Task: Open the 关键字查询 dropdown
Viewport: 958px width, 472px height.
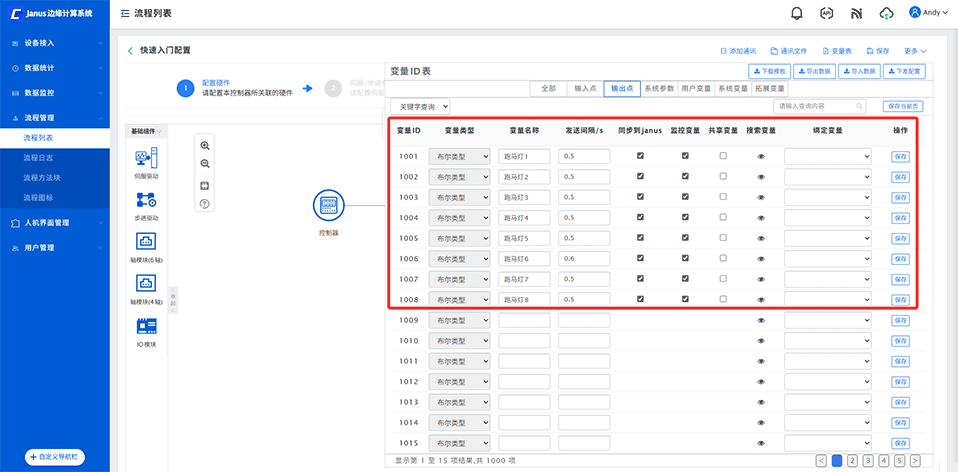Action: click(420, 105)
